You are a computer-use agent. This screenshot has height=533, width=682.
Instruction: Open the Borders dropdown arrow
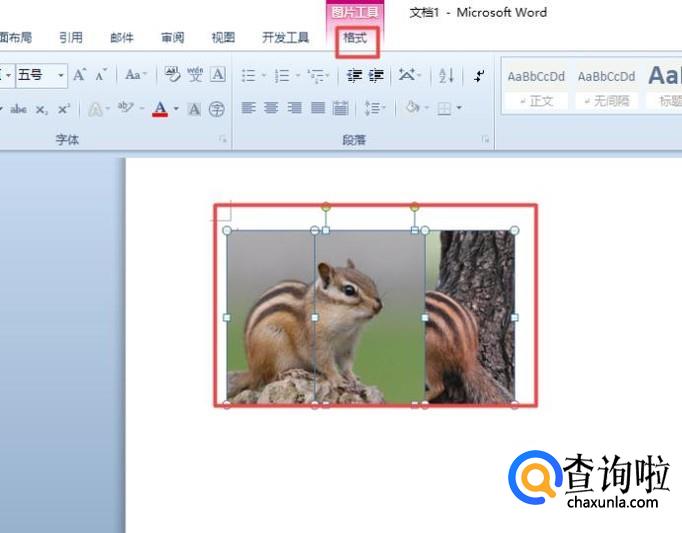[x=459, y=107]
